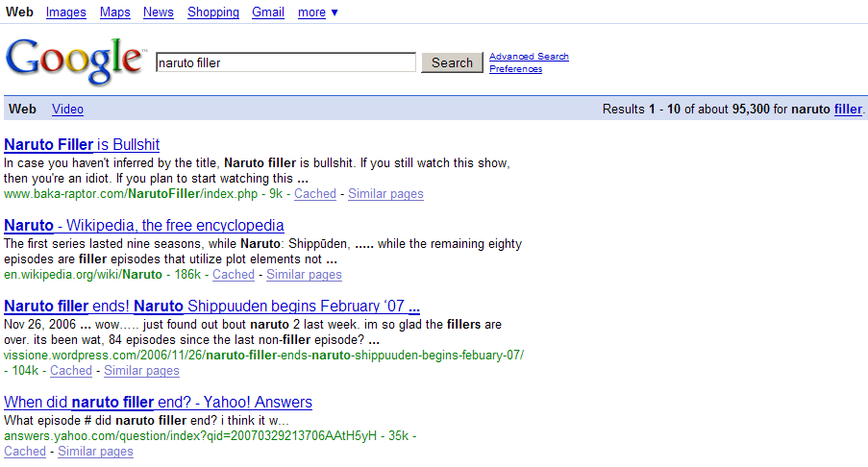Click the answers.yahoo.com URL text
Image resolution: width=868 pixels, height=467 pixels.
click(x=190, y=436)
